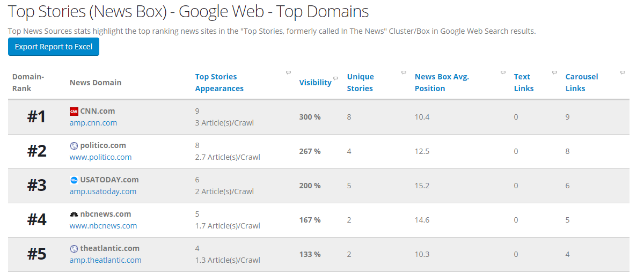Image resolution: width=644 pixels, height=273 pixels.
Task: Open the www.politico.com link
Action: [100, 157]
